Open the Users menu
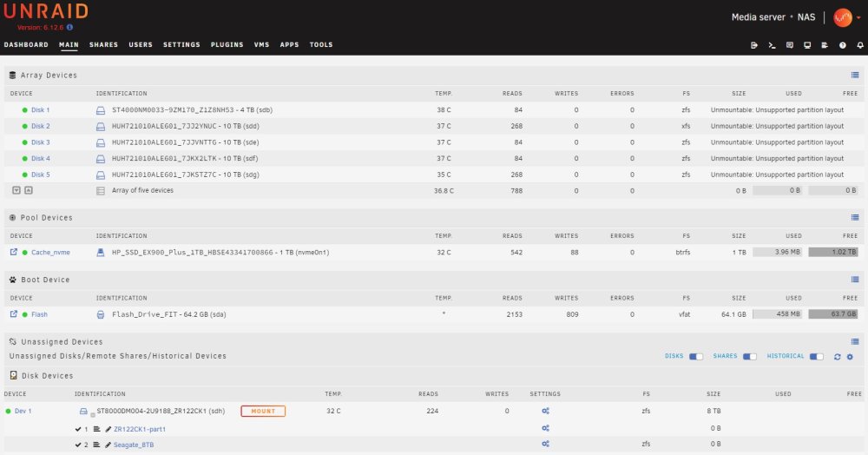 click(141, 45)
